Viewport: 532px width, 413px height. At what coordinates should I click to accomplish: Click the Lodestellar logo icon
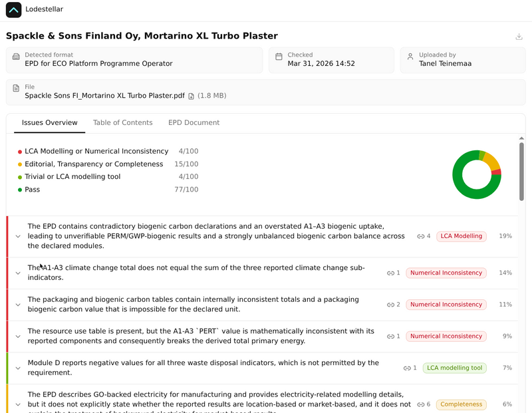(x=14, y=10)
